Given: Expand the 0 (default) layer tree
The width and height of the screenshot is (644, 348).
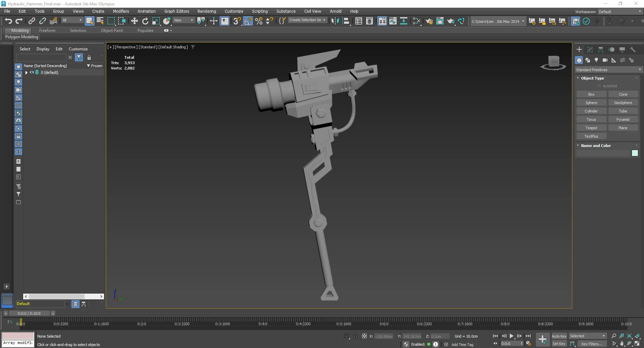Looking at the screenshot, I should (x=26, y=72).
